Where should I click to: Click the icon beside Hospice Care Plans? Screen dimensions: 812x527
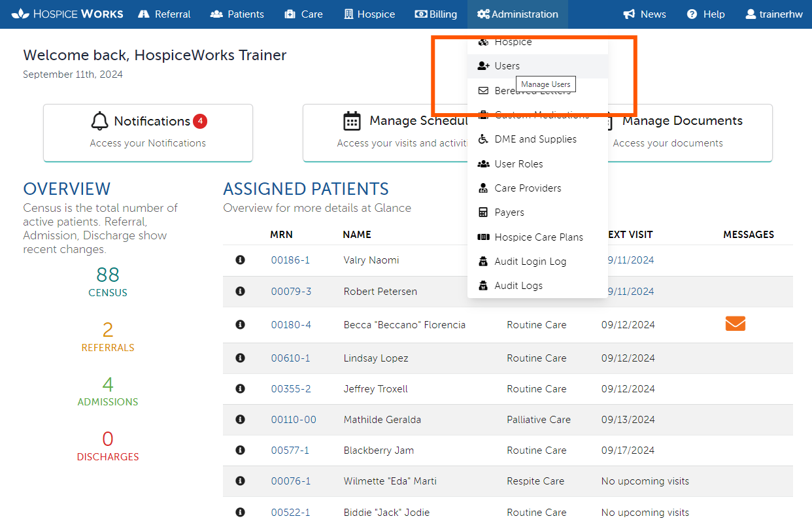pos(483,237)
